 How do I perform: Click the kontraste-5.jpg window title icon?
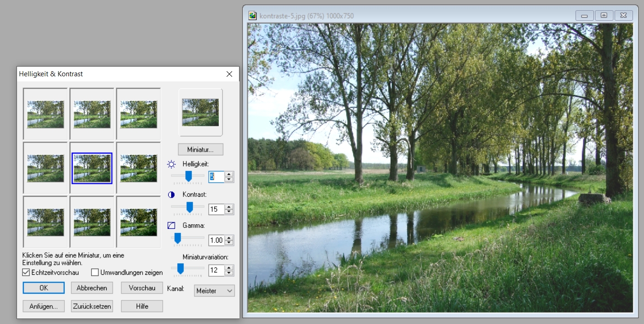(x=252, y=16)
